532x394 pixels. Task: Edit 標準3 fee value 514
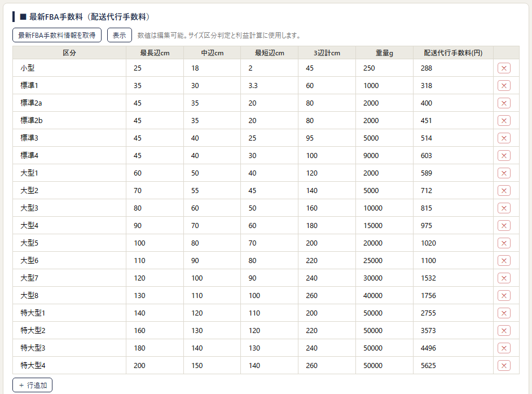[453, 138]
